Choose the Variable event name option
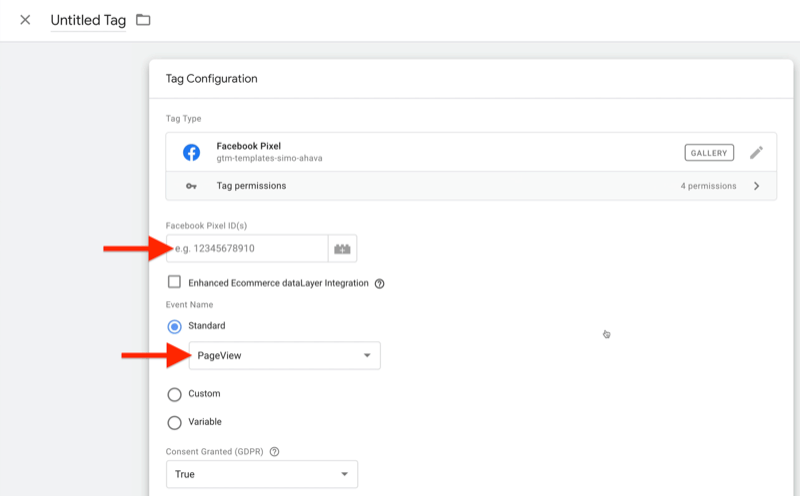Image resolution: width=800 pixels, height=496 pixels. pos(175,422)
